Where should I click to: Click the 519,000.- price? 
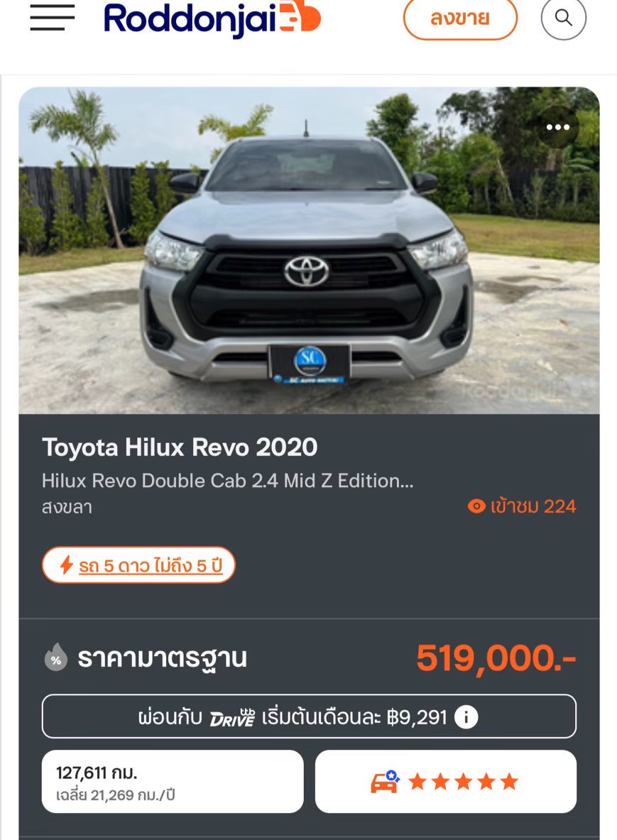(496, 658)
